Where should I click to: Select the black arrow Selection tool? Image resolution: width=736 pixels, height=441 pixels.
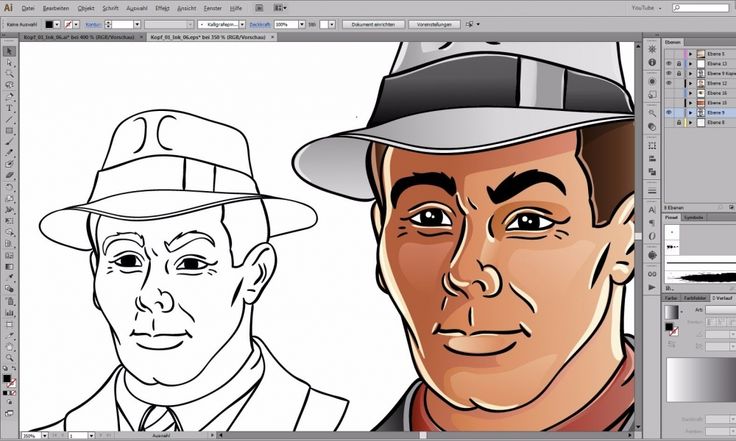(9, 51)
